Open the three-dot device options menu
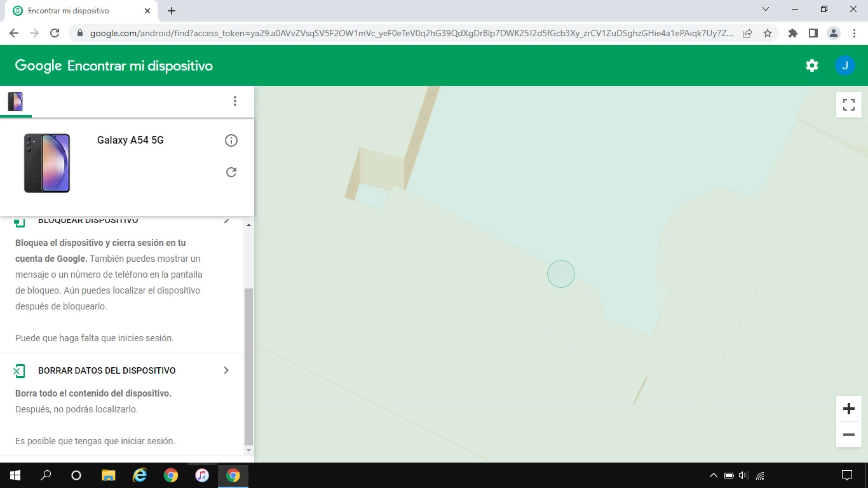The image size is (868, 488). click(x=234, y=101)
